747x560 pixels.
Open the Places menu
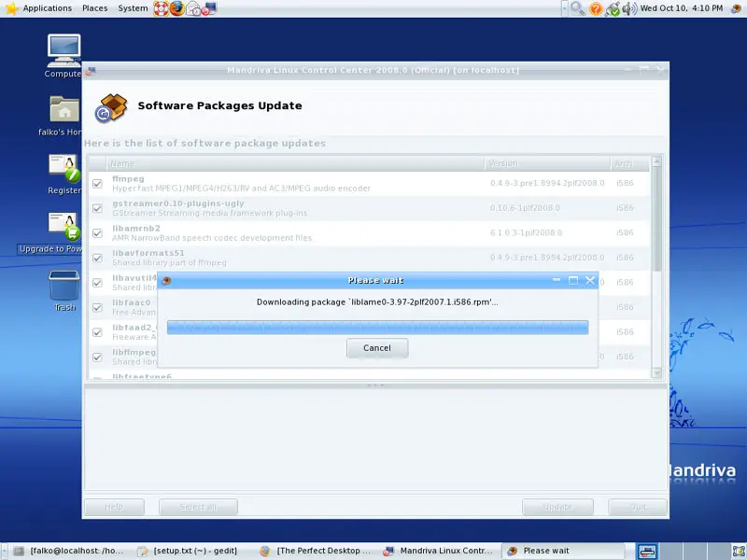click(x=95, y=8)
